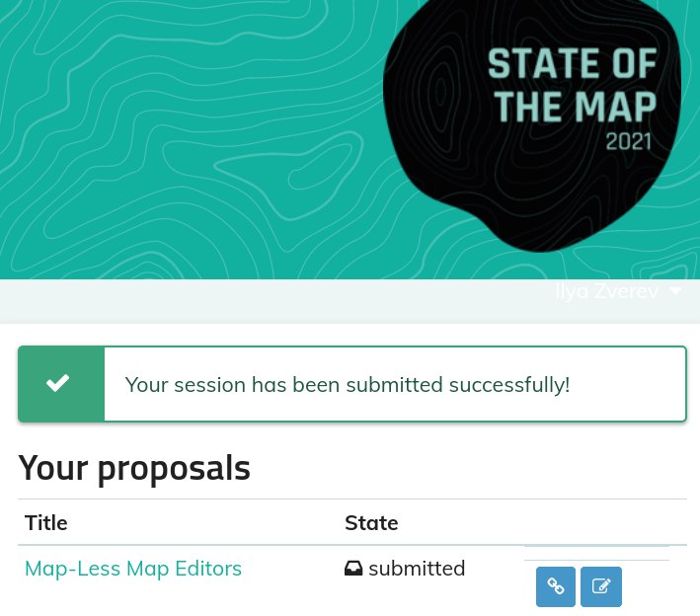
Task: Click the 2021 year label in logo
Action: (x=629, y=142)
